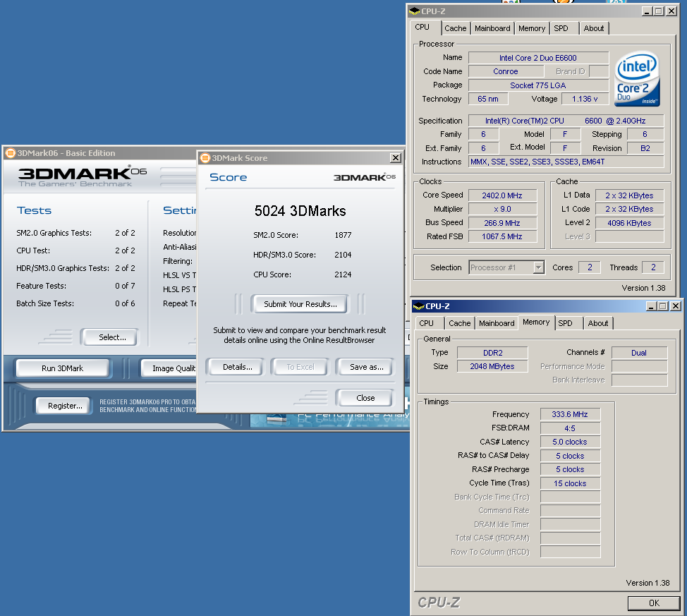Click CPU Score value 2124
The image size is (687, 616).
[343, 274]
